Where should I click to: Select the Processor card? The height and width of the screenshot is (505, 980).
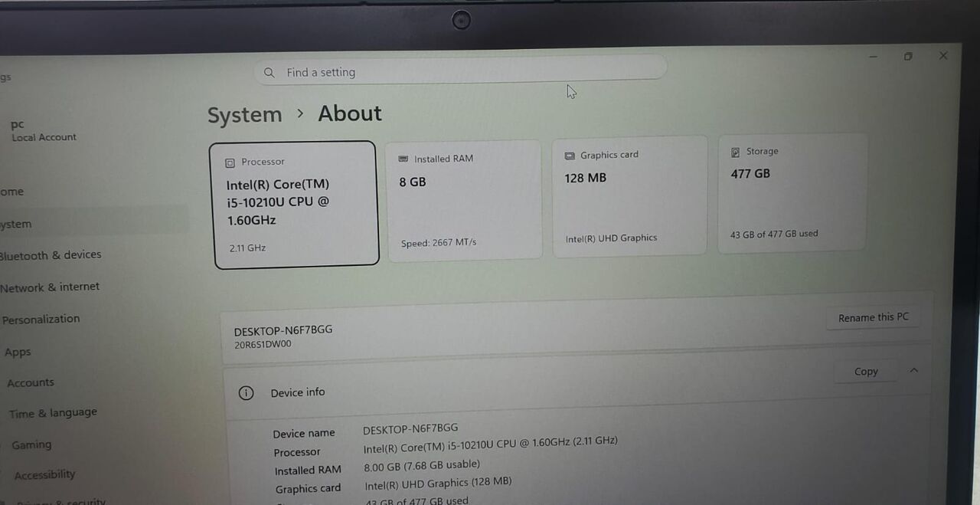coord(294,205)
